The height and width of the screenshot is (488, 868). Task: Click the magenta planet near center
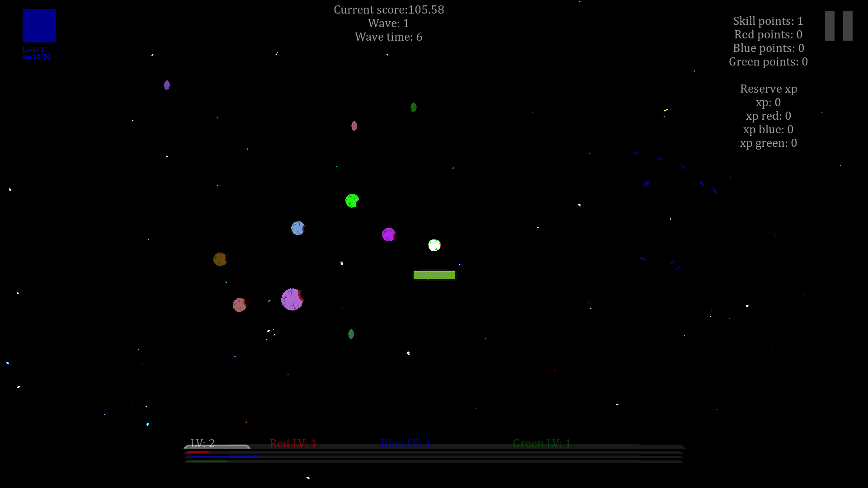(x=388, y=234)
